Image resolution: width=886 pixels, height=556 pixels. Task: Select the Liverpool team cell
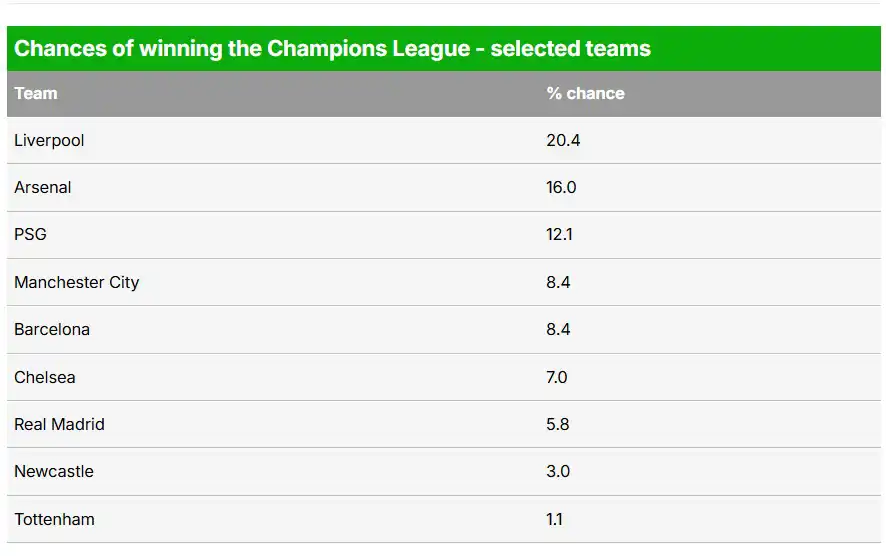pyautogui.click(x=49, y=140)
